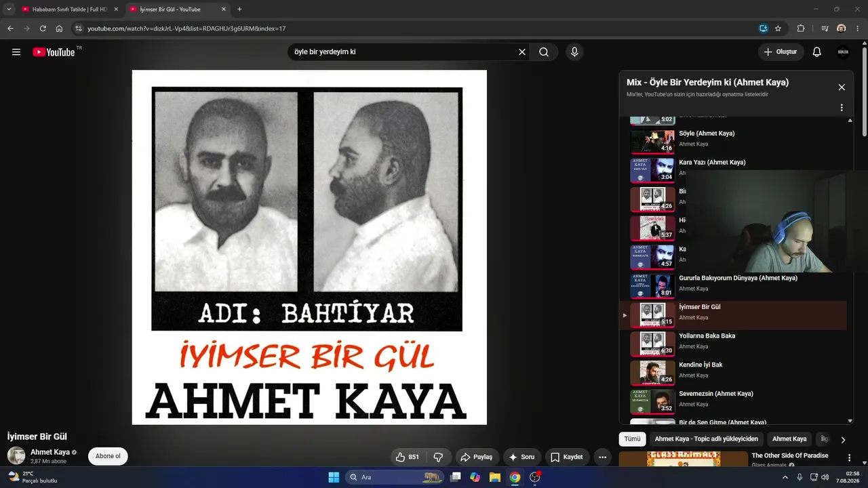This screenshot has width=868, height=488.
Task: Like the video (851 likes)
Action: pos(408,457)
